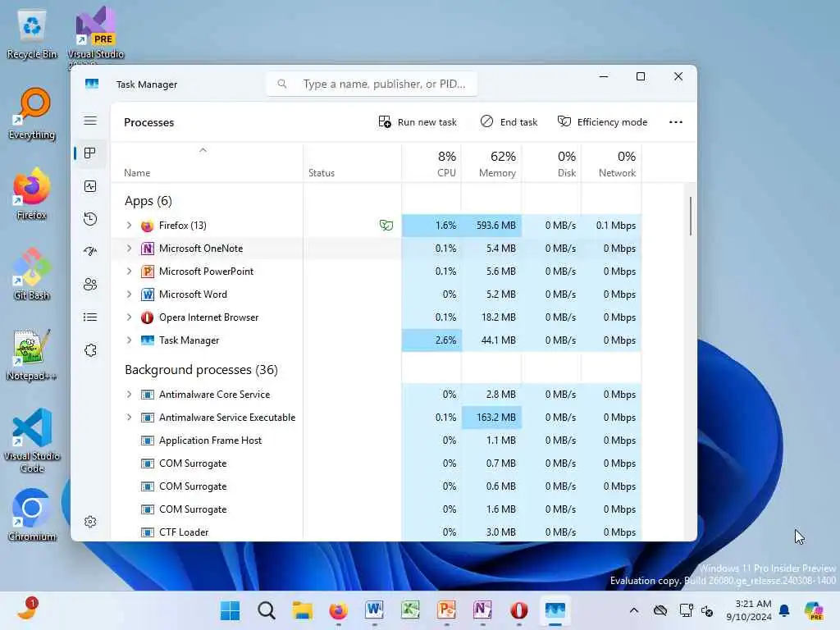Open the Everything desktop shortcut
Screen dimensions: 840x630
point(32,114)
